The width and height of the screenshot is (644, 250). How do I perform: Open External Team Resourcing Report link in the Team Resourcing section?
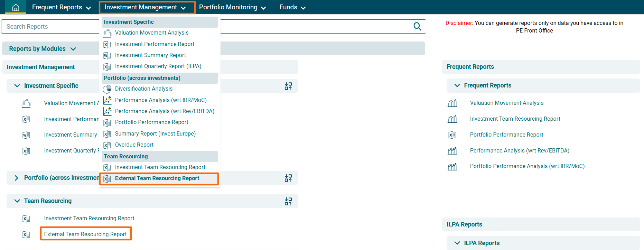coord(85,234)
